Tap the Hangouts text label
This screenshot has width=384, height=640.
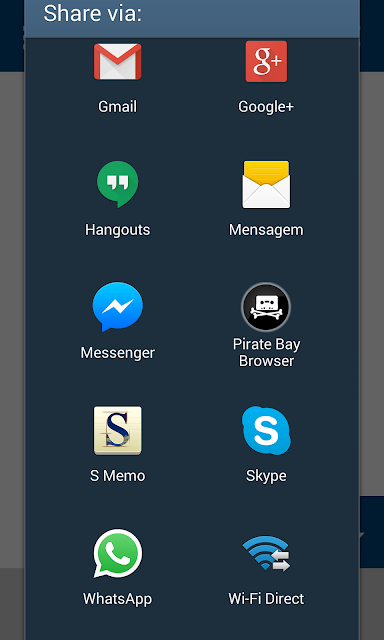pyautogui.click(x=118, y=230)
